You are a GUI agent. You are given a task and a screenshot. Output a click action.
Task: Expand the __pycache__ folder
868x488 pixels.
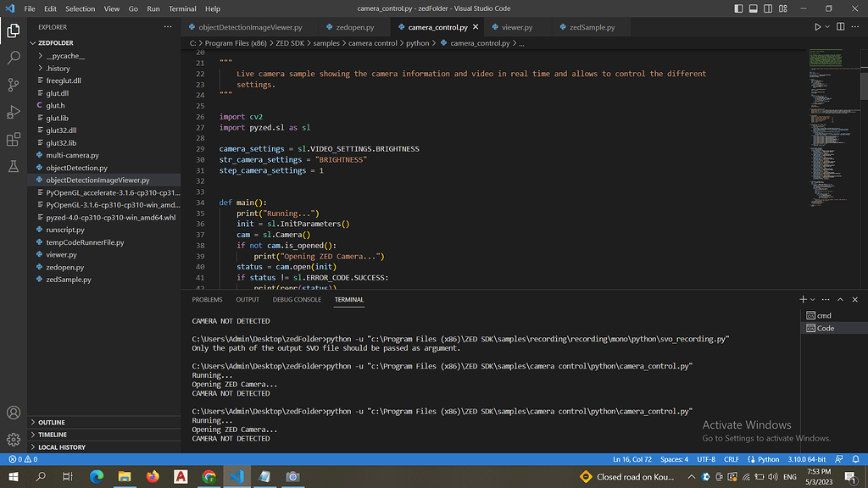pyautogui.click(x=65, y=56)
